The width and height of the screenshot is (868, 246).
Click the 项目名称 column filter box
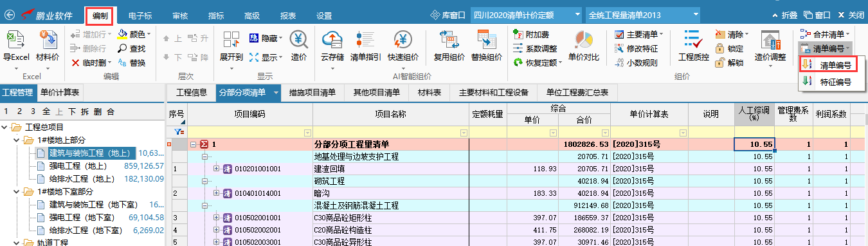tap(391, 132)
